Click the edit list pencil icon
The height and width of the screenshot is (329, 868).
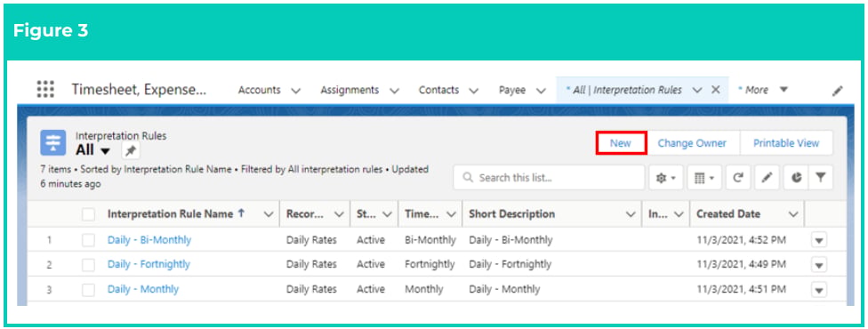(x=767, y=178)
